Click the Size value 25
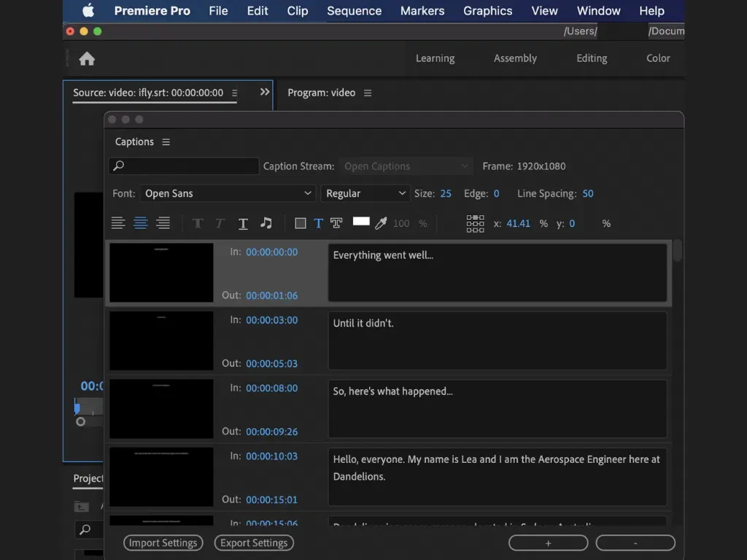This screenshot has width=747, height=560. coord(446,193)
